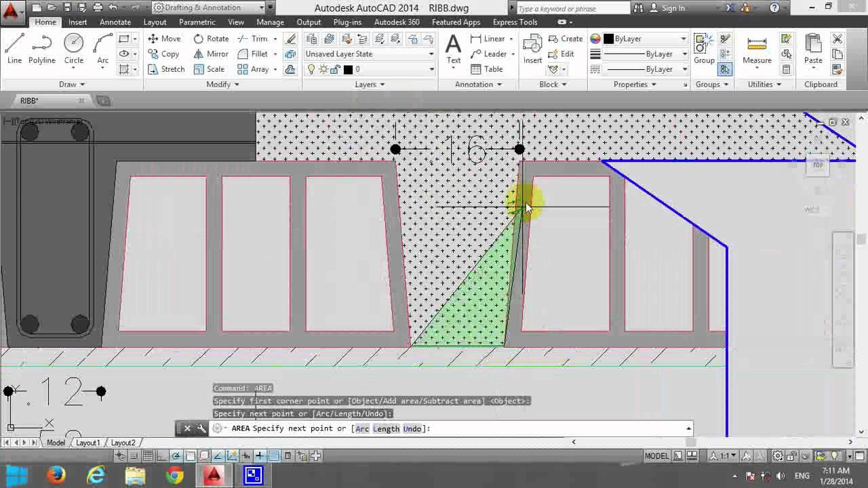This screenshot has width=868, height=488.
Task: Toggle Object Snap in status bar
Action: (x=191, y=456)
